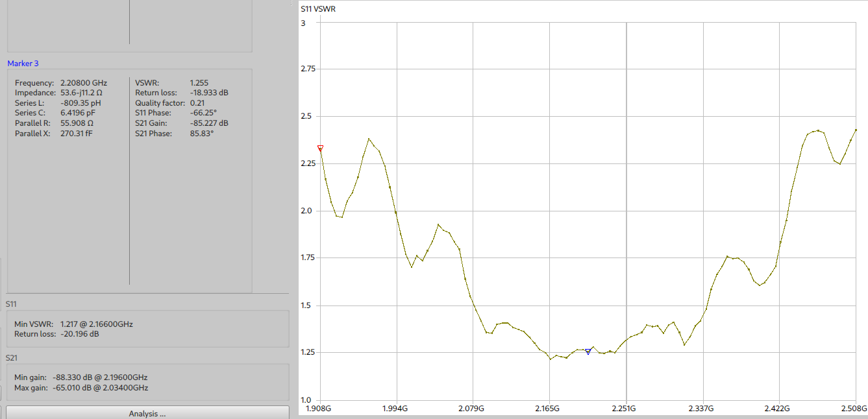Select the S21 Phase value 85.83°
The height and width of the screenshot is (419, 868).
click(201, 133)
